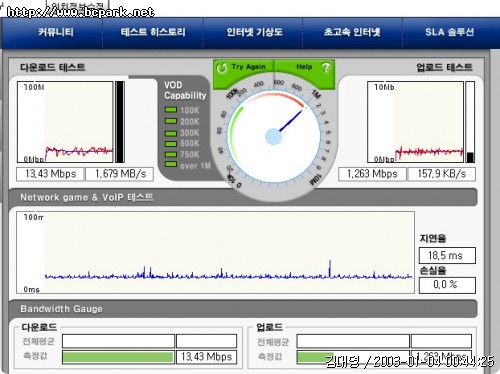This screenshot has height=374, width=500.
Task: Click the 300K VOD green indicator
Action: click(171, 133)
